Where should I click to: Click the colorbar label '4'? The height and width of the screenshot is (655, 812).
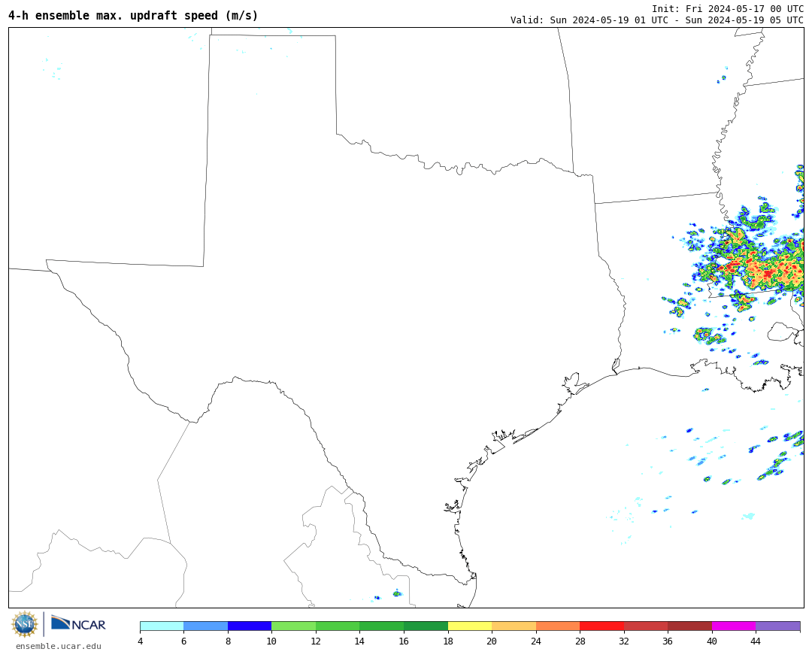pyautogui.click(x=141, y=641)
